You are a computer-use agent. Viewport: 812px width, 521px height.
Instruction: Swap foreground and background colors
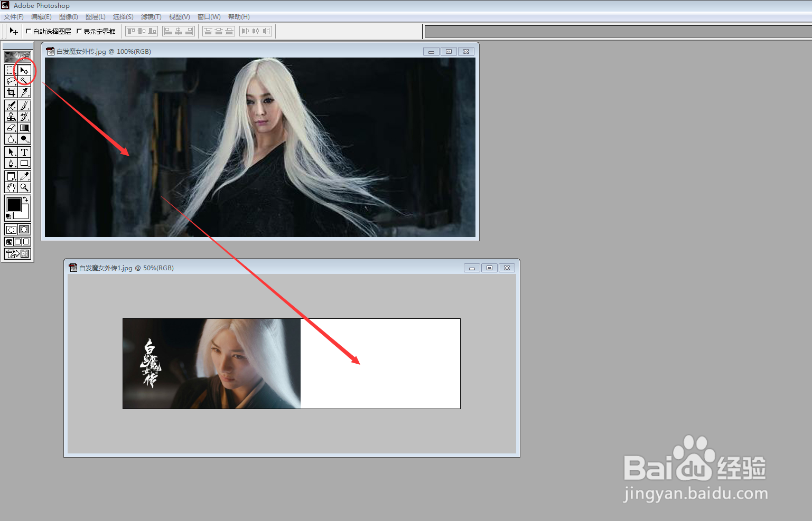(25, 199)
